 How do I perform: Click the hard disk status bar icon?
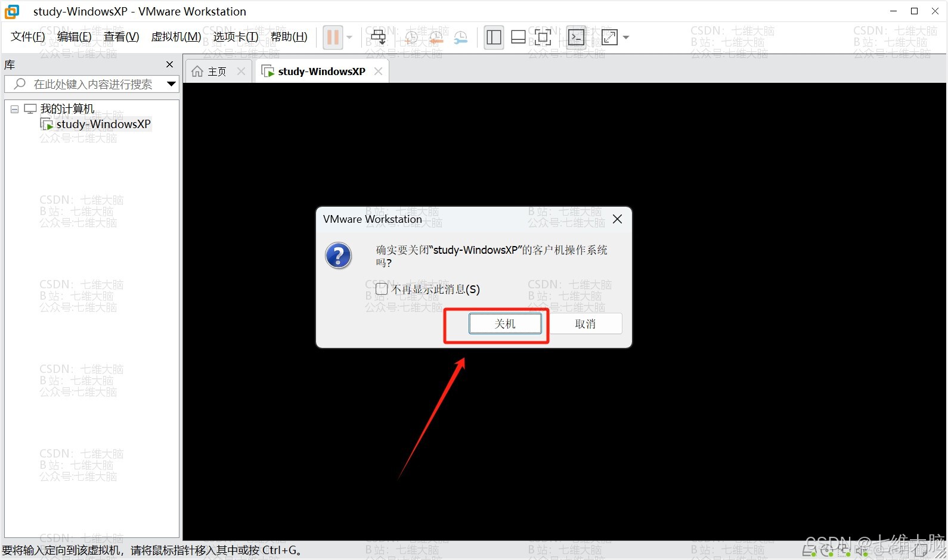810,551
